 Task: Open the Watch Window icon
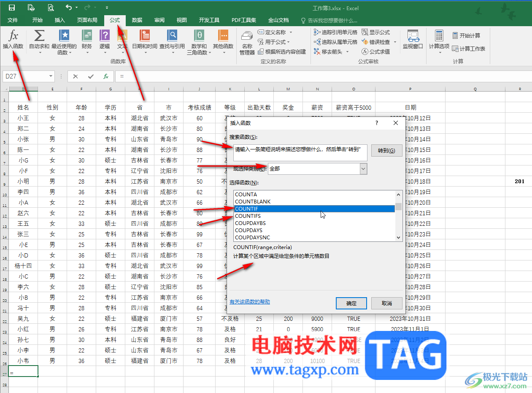(x=413, y=40)
